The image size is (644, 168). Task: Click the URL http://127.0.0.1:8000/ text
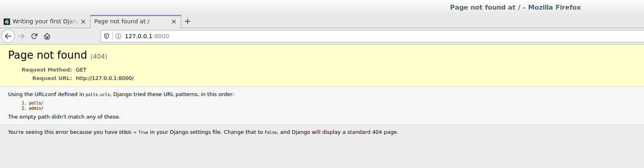105,78
